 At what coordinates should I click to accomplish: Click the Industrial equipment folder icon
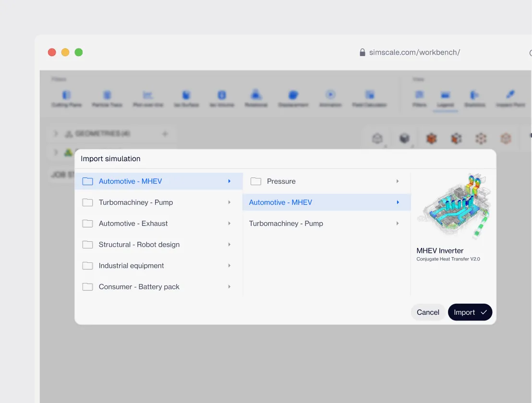tap(87, 266)
